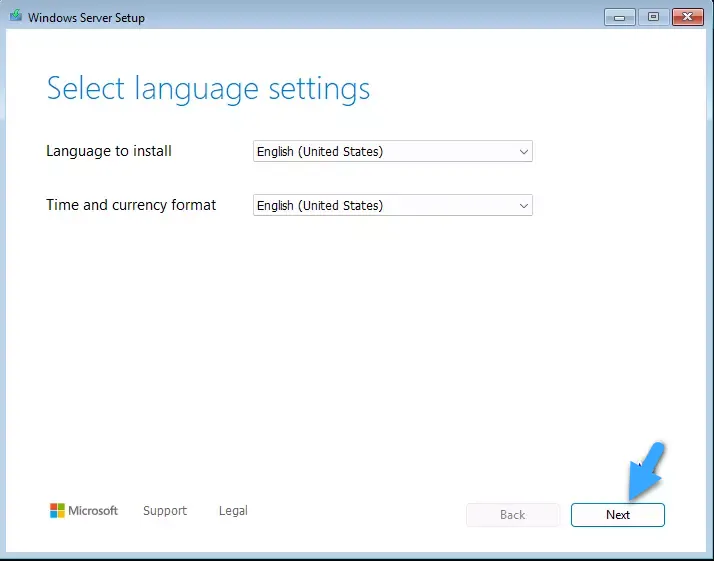The width and height of the screenshot is (714, 561).
Task: Click the Windows Server Setup title icon
Action: click(x=16, y=16)
